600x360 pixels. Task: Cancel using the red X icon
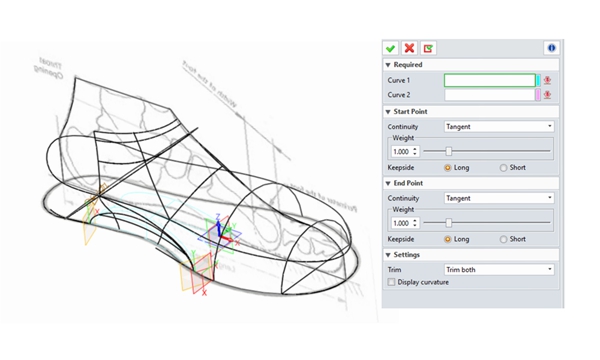point(409,48)
